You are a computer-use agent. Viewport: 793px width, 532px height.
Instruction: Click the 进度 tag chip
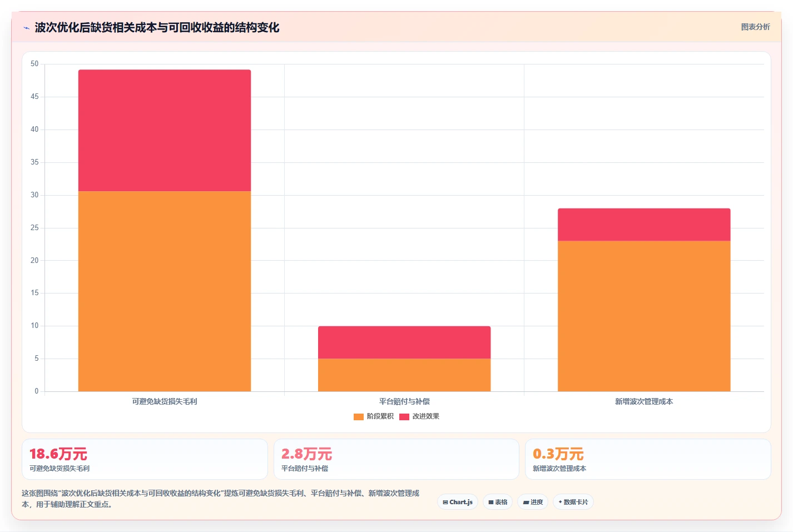533,502
